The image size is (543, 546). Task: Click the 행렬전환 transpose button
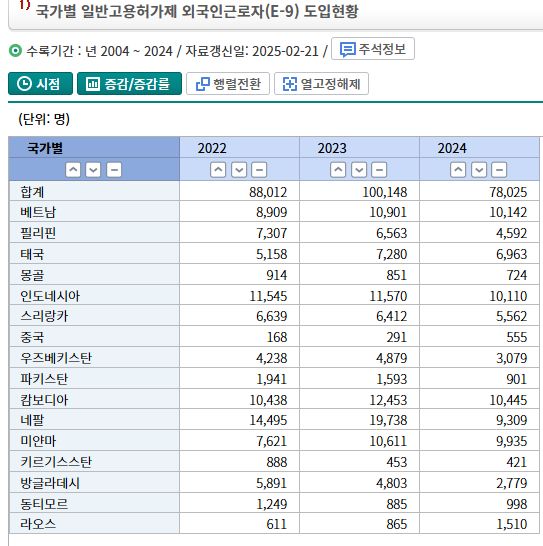pyautogui.click(x=228, y=84)
